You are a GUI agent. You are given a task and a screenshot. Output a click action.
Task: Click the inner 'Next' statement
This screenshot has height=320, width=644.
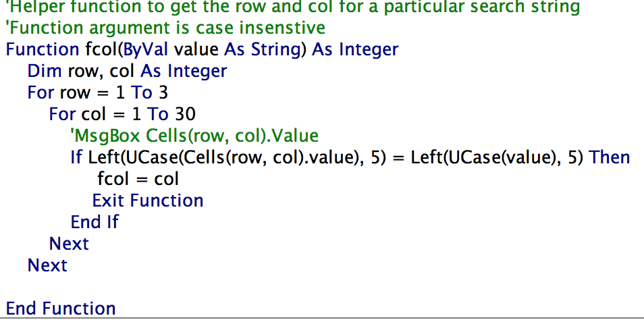point(69,244)
